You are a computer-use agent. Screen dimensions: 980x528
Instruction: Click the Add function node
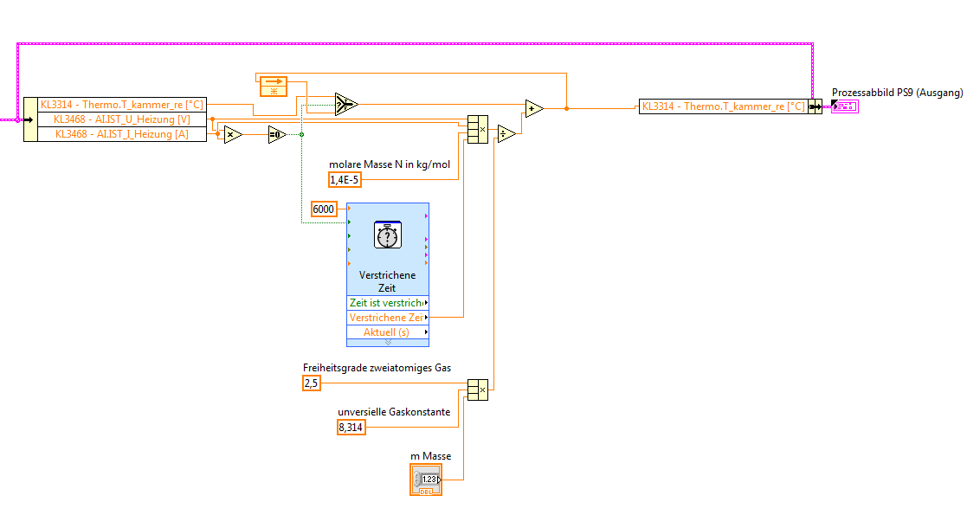tap(534, 109)
